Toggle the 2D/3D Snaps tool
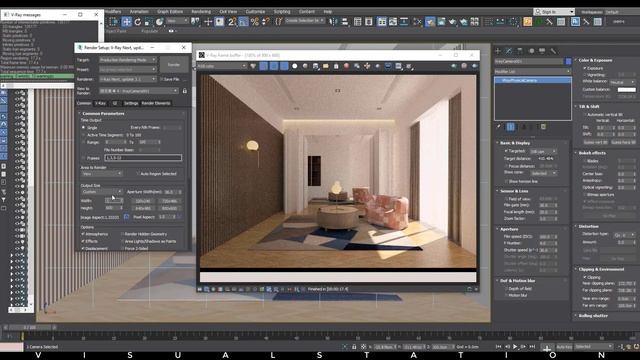Image resolution: width=640 pixels, height=360 pixels. (232, 22)
